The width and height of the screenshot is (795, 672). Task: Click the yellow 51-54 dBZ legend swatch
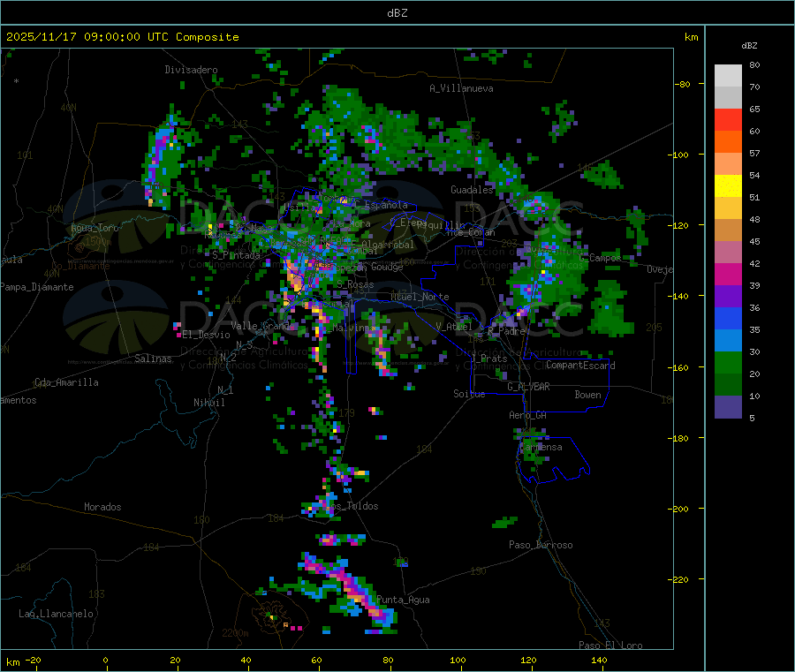point(728,186)
